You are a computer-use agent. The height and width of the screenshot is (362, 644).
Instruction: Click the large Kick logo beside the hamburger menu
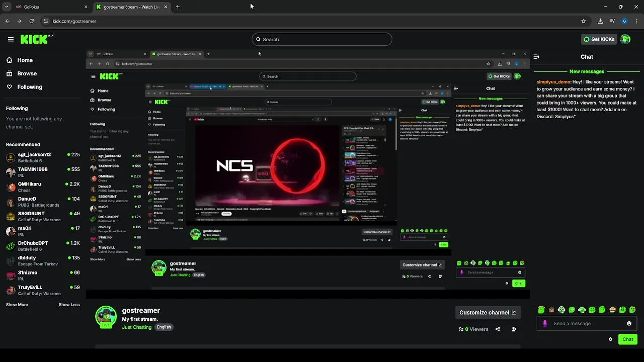(37, 39)
